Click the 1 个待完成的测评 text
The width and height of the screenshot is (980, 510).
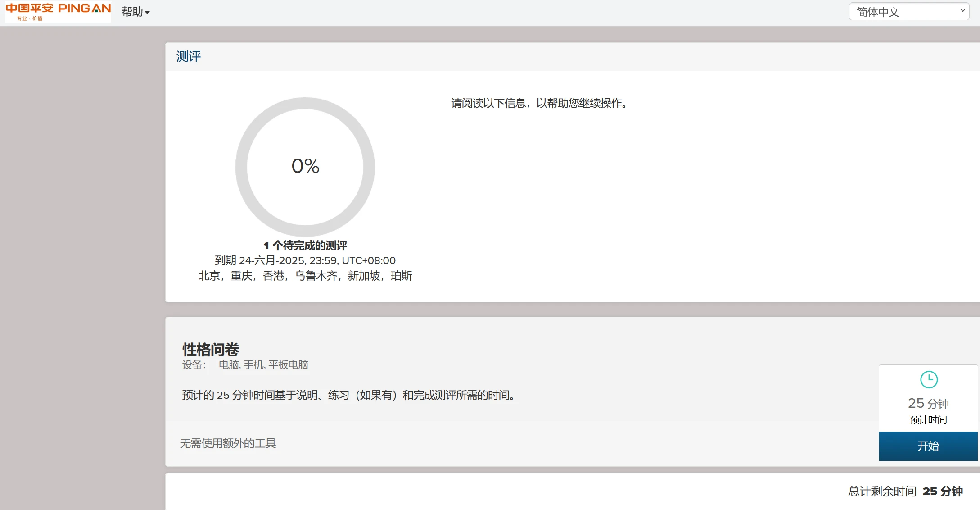click(305, 246)
